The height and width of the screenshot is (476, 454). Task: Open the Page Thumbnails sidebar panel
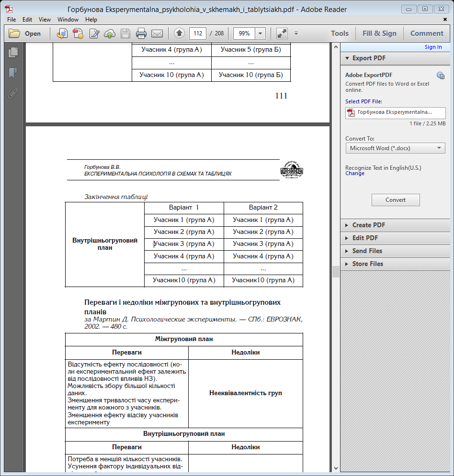[x=13, y=53]
